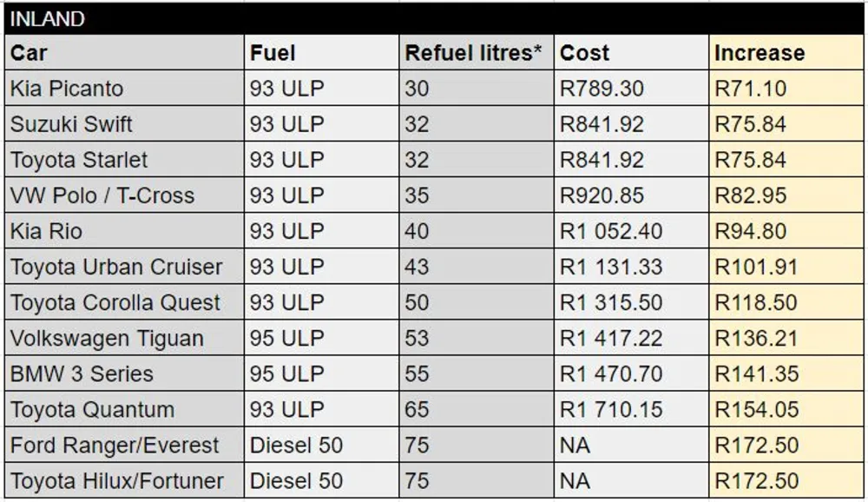Image resolution: width=868 pixels, height=502 pixels.
Task: Click the VW Polo / T-Cross cell
Action: [x=124, y=195]
